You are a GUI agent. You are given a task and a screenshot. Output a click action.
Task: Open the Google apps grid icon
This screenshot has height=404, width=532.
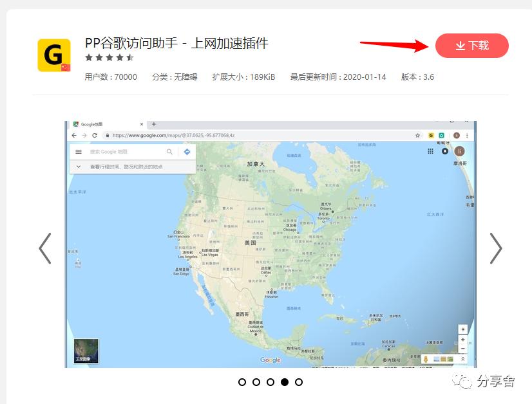tap(430, 151)
